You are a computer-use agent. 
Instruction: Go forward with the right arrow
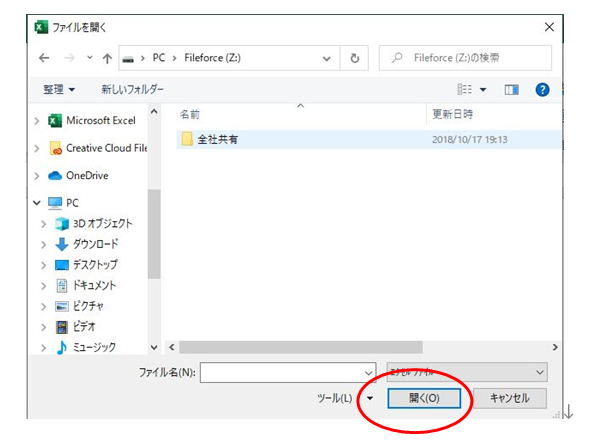coord(69,58)
